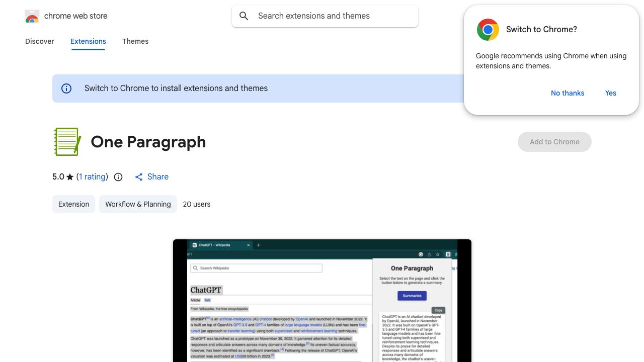This screenshot has width=644, height=362.
Task: Click the Switch to Chrome? popup heading
Action: click(x=541, y=30)
